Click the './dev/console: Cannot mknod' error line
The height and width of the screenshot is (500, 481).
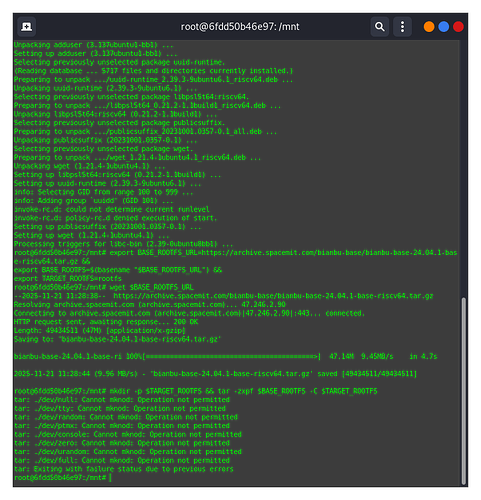click(128, 434)
